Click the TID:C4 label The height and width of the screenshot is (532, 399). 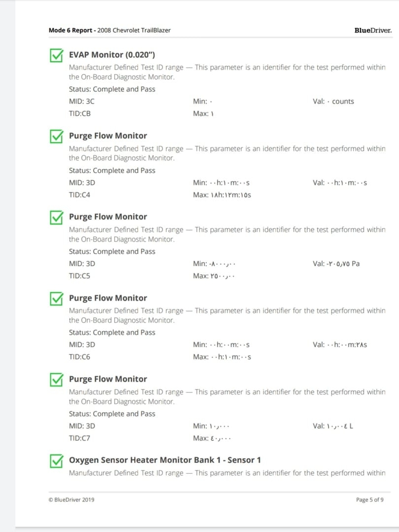click(80, 195)
